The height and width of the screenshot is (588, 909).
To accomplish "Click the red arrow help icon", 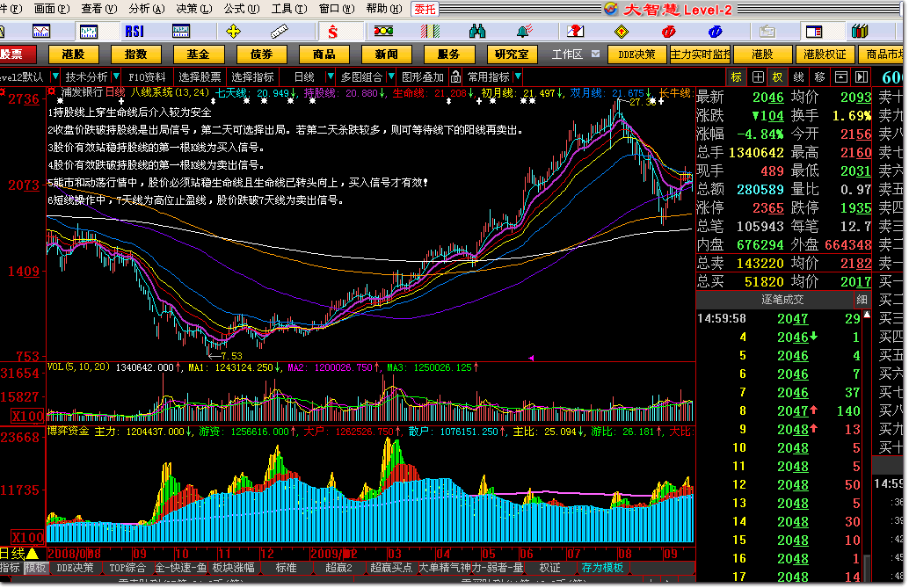I will 575,32.
